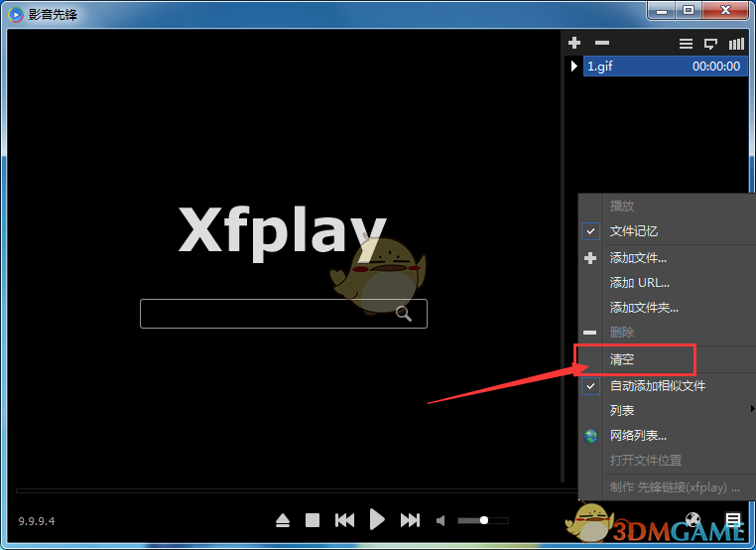Minimize the 影音先锋 window

(x=662, y=10)
